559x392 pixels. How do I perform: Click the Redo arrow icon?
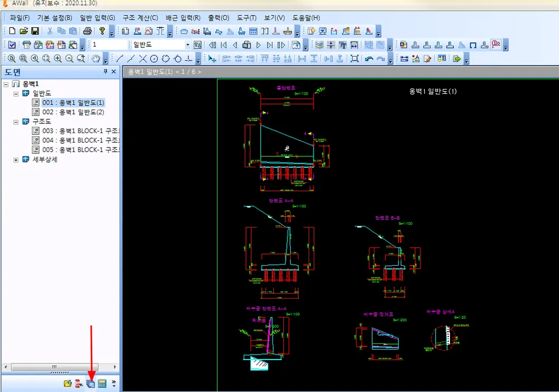(381, 58)
